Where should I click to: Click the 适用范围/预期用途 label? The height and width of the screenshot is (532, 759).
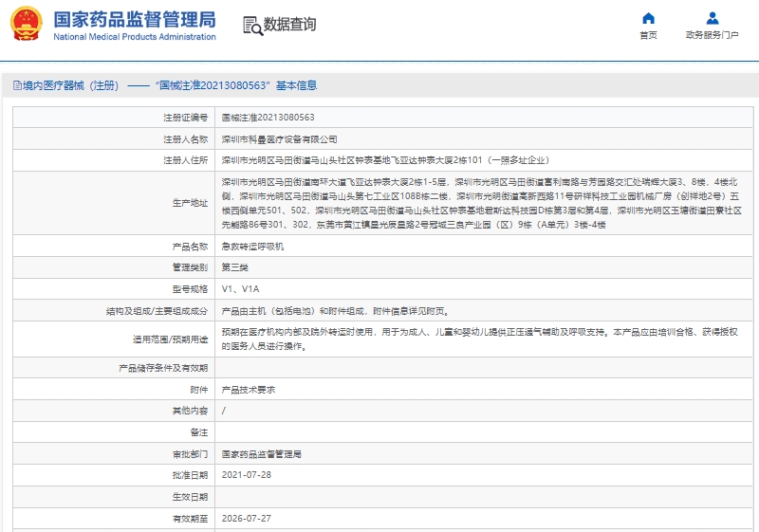pos(171,339)
